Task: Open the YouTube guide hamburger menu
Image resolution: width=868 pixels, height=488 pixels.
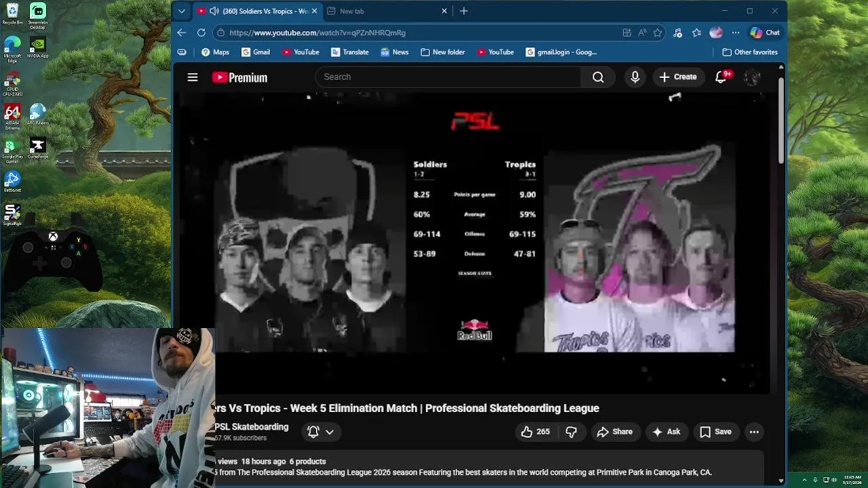Action: (193, 77)
